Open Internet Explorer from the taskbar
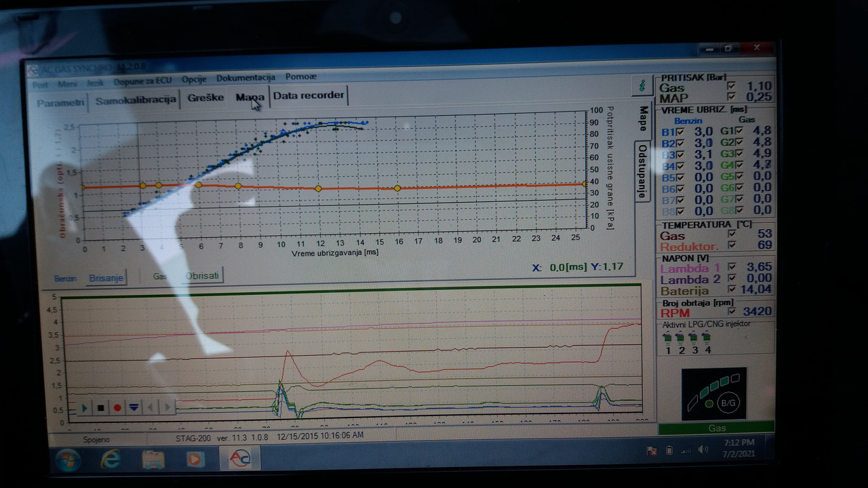Viewport: 868px width, 488px height. pyautogui.click(x=111, y=459)
